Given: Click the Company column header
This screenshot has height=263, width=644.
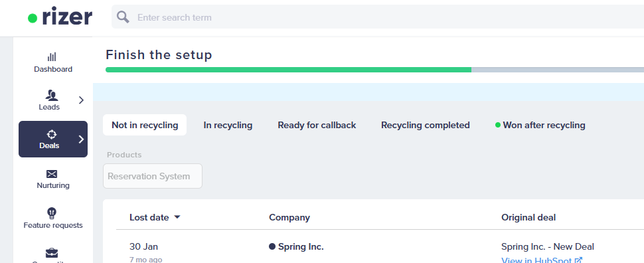Looking at the screenshot, I should (289, 217).
